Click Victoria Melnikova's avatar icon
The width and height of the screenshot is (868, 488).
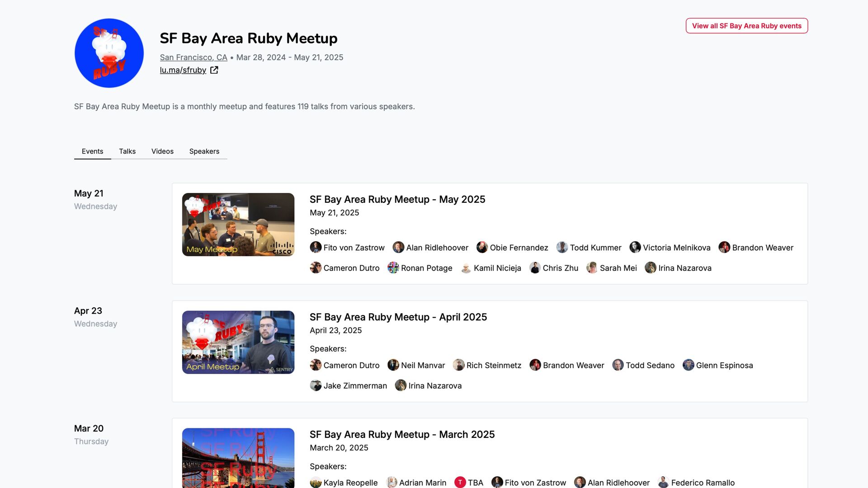pyautogui.click(x=635, y=247)
